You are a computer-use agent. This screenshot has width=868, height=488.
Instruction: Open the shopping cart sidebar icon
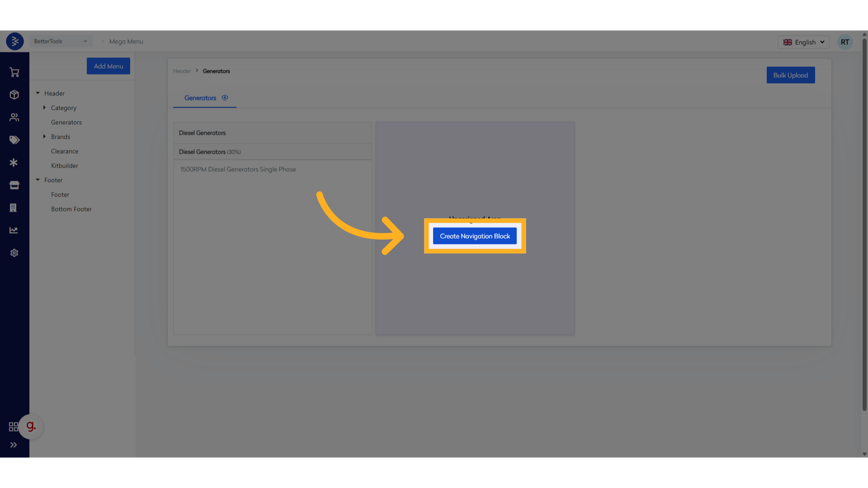pos(14,72)
